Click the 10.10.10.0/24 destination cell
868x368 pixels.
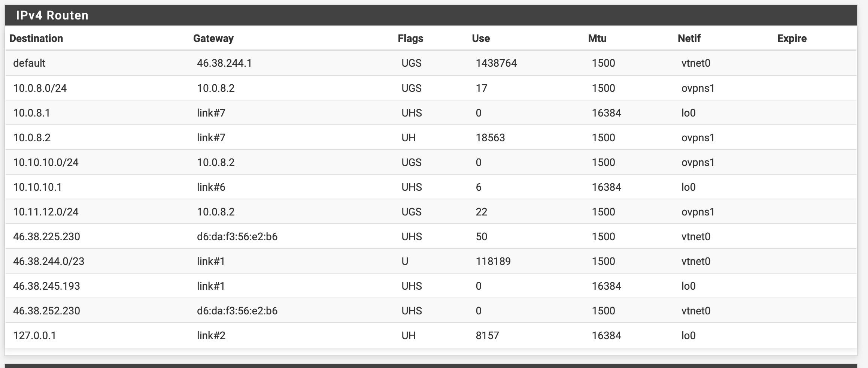coord(46,162)
